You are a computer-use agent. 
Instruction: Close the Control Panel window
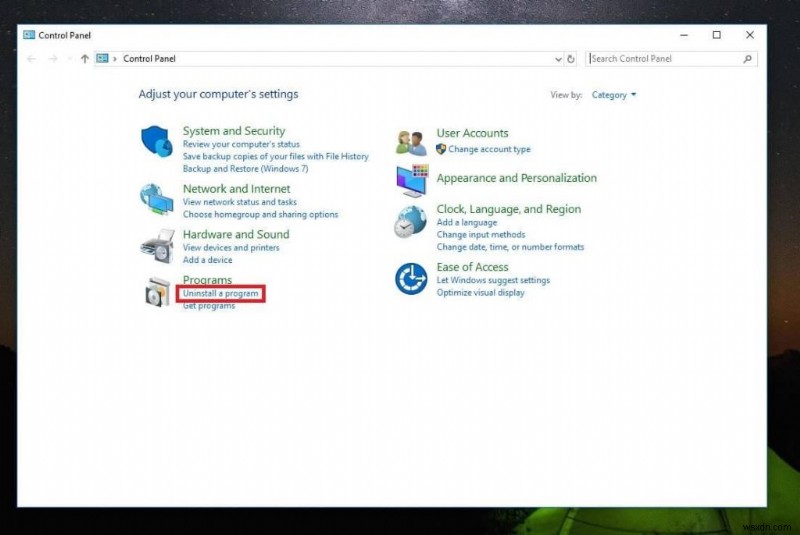pyautogui.click(x=749, y=35)
